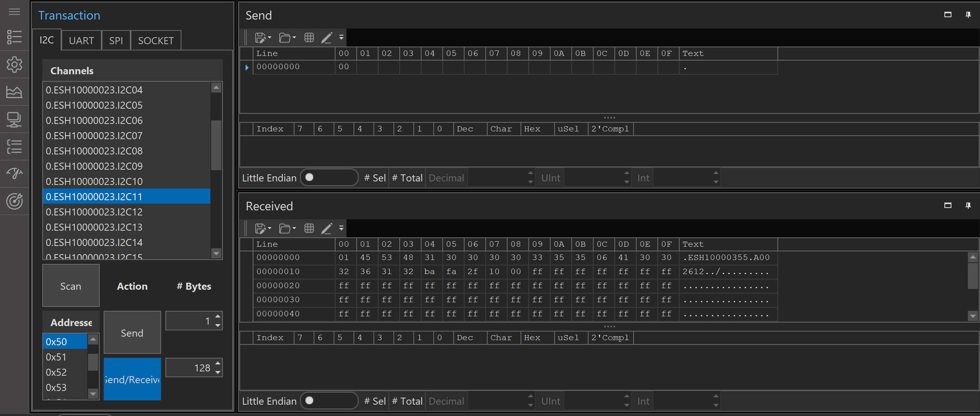Open the settings gear in left sidebar

point(14,65)
